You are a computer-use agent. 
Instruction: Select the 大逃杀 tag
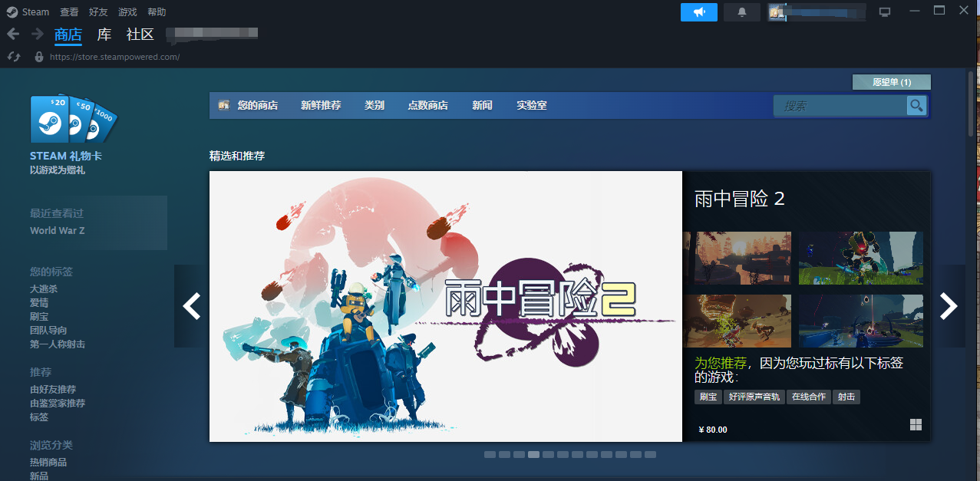click(x=44, y=289)
